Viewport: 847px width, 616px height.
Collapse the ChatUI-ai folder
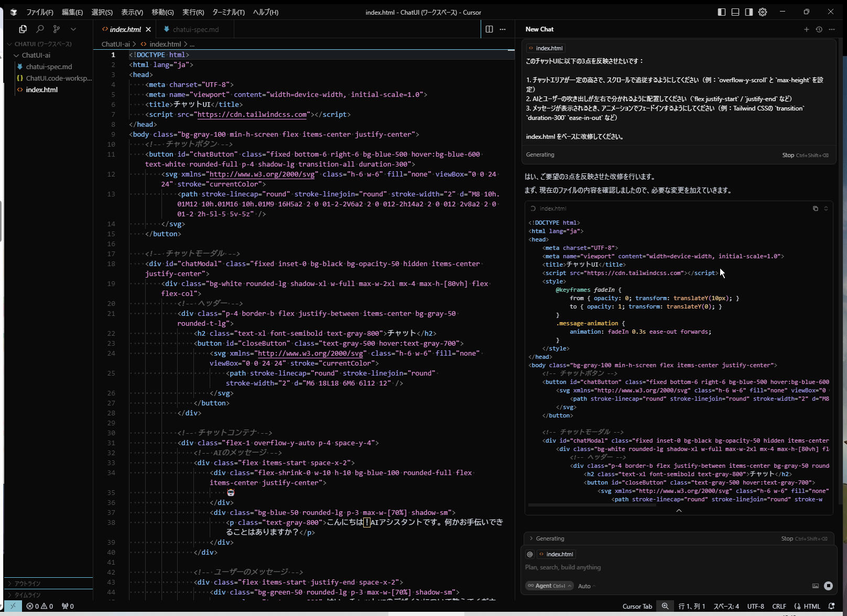(17, 56)
